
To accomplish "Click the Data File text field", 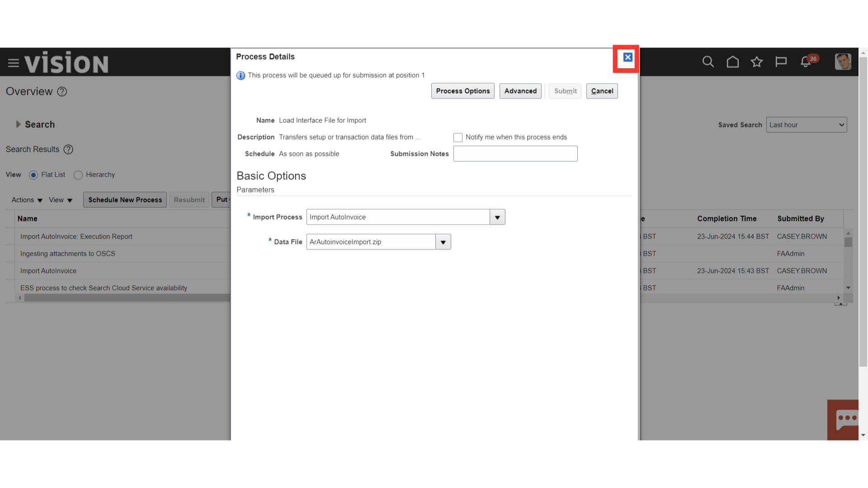I will point(371,242).
